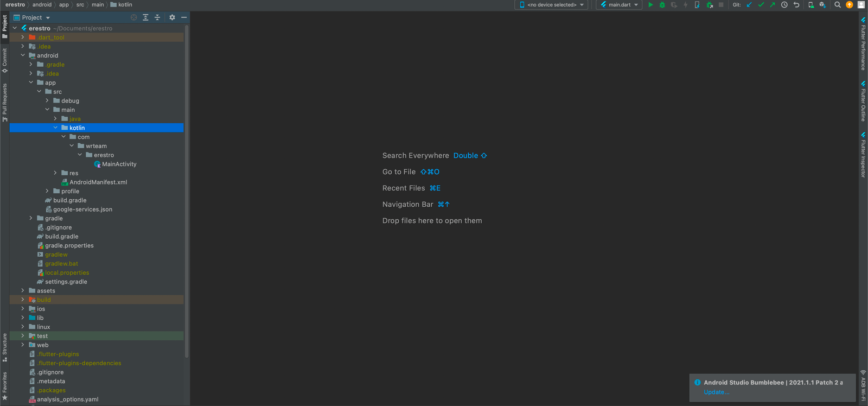
Task: Toggle the Flutter Outline side panel
Action: click(863, 101)
